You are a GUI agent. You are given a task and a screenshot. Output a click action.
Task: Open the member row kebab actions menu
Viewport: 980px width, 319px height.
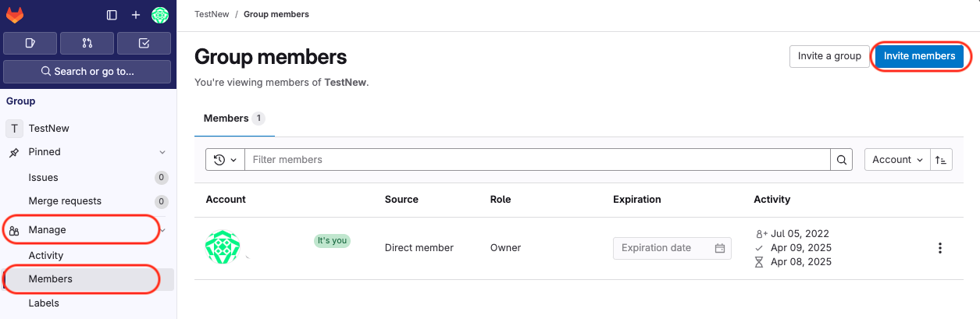939,248
